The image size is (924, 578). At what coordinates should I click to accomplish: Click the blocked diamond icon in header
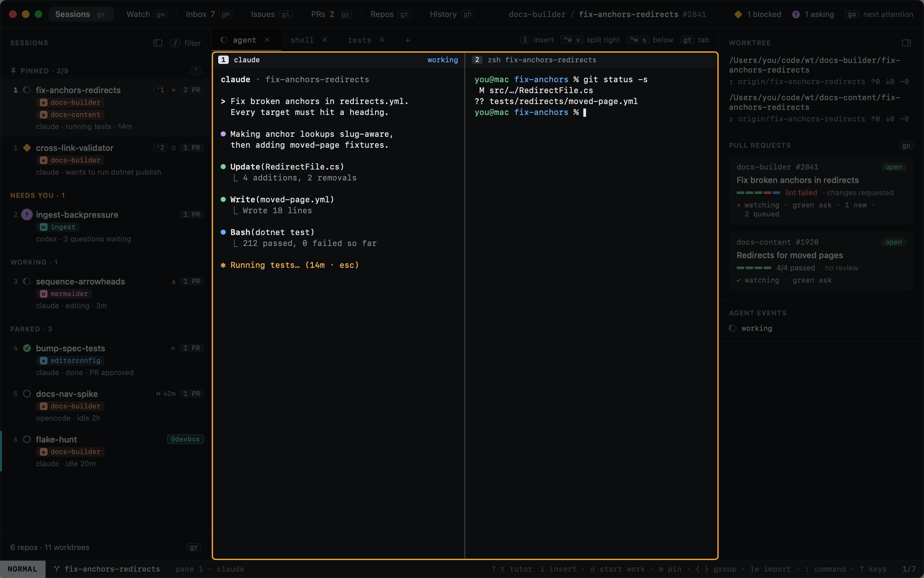click(738, 14)
